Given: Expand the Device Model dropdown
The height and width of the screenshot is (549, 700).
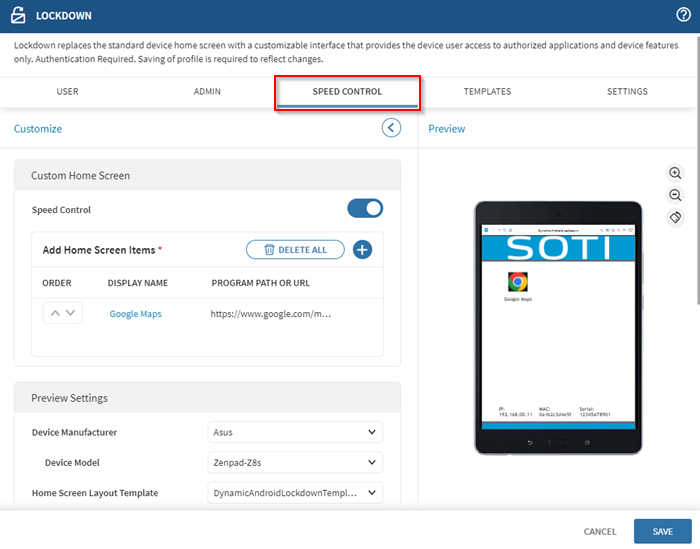Looking at the screenshot, I should [296, 462].
